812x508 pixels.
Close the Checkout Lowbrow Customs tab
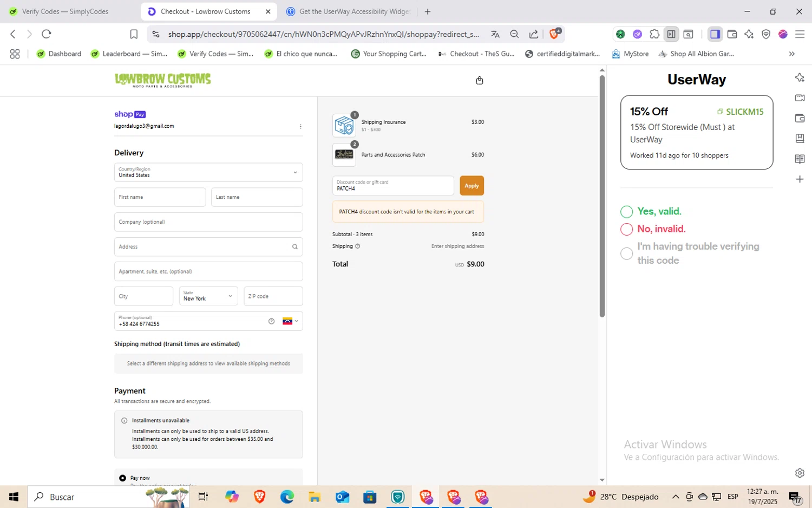(268, 11)
